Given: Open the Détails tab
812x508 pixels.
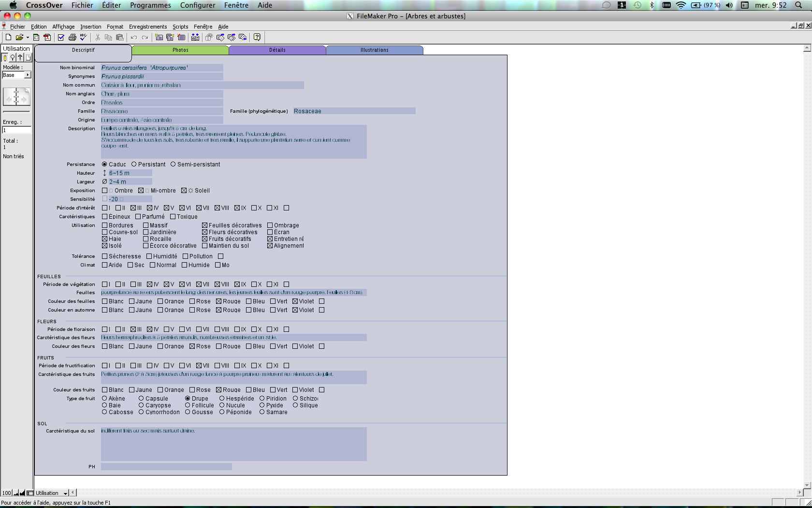Looking at the screenshot, I should (277, 50).
